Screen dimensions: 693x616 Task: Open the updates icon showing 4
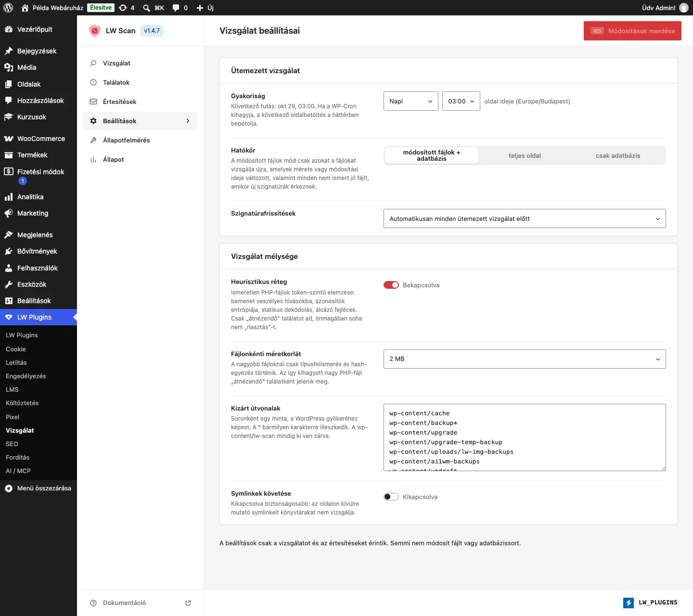(x=123, y=8)
